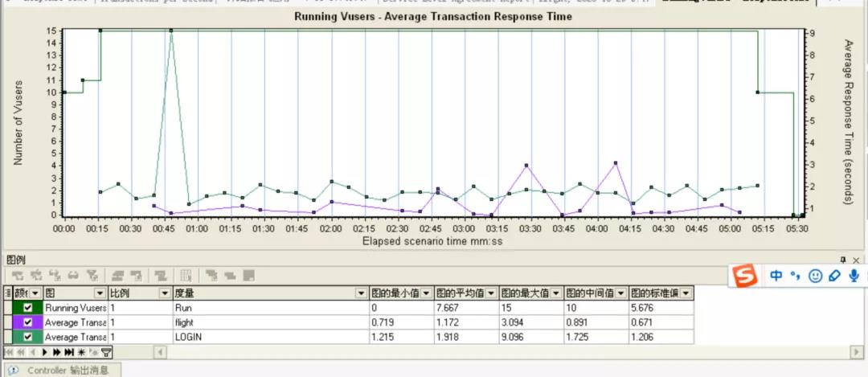Click the 5.676 standard deviation cell

coord(661,308)
